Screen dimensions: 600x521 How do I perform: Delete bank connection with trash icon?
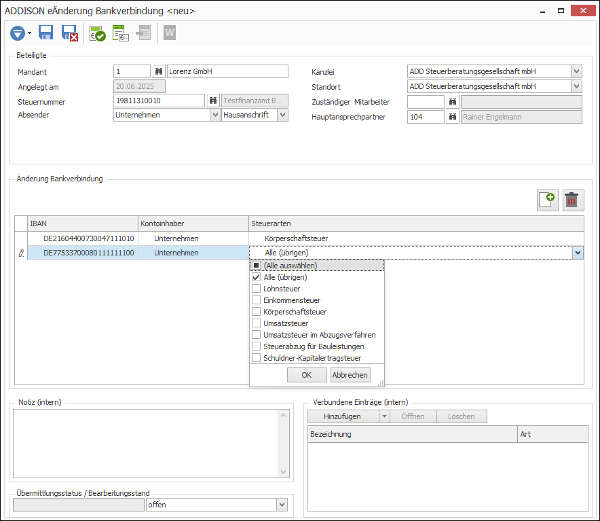click(x=573, y=200)
